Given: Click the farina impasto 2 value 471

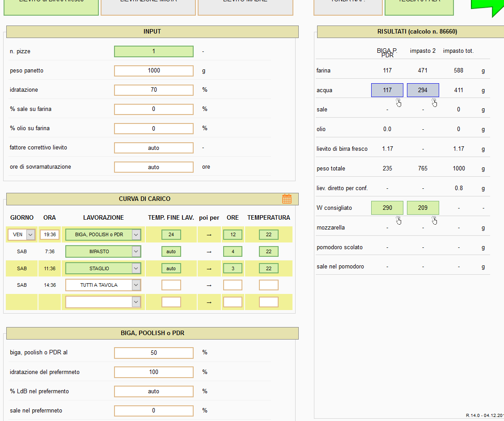Looking at the screenshot, I should pos(423,70).
